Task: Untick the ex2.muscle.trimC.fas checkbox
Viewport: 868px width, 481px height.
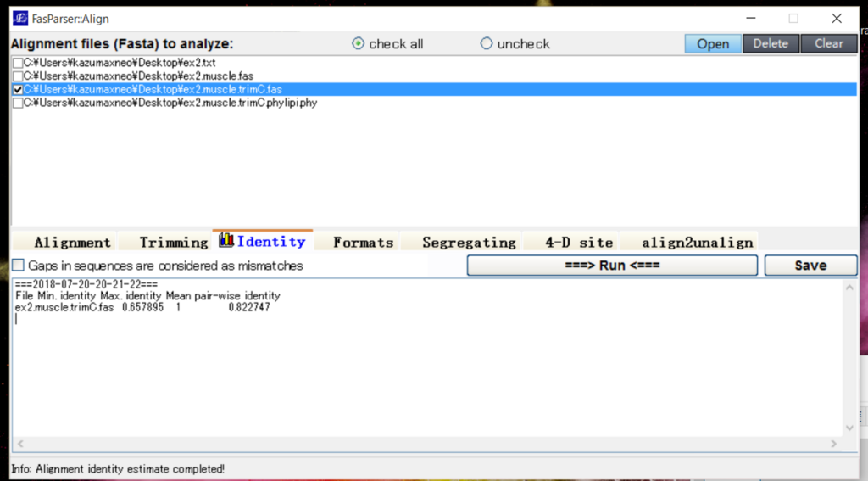Action: click(18, 89)
